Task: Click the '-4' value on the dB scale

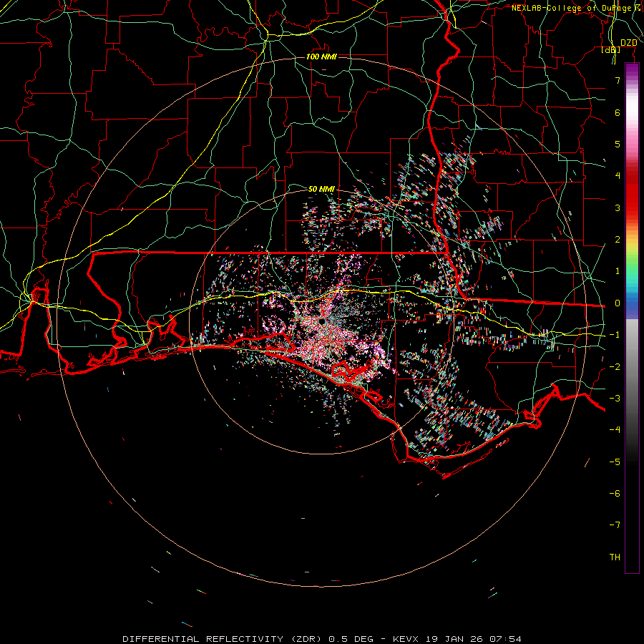Action: pyautogui.click(x=615, y=430)
